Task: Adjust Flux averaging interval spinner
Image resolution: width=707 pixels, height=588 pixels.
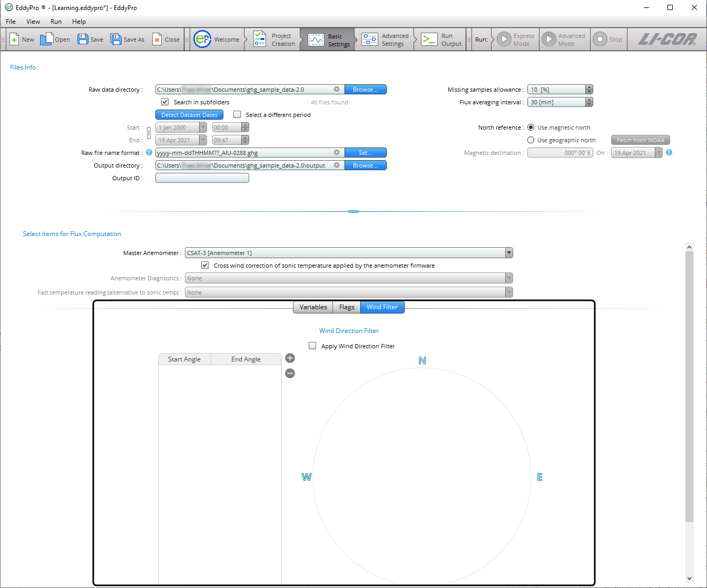Action: pos(589,102)
